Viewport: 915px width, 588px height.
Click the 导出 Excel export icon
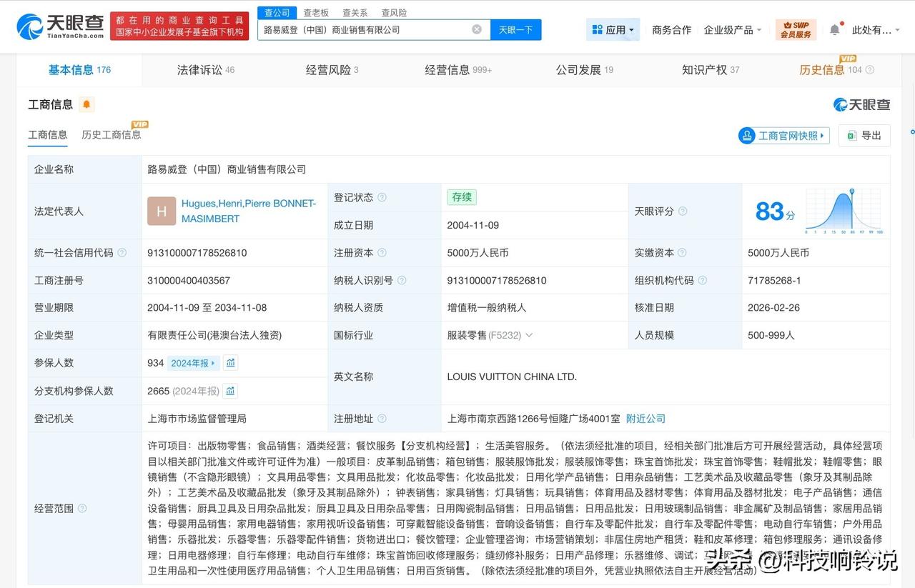852,136
